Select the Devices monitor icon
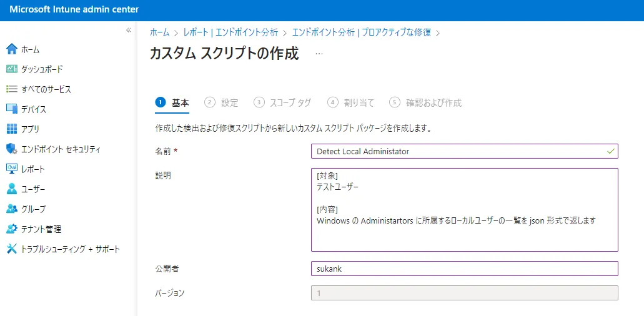 [11, 109]
